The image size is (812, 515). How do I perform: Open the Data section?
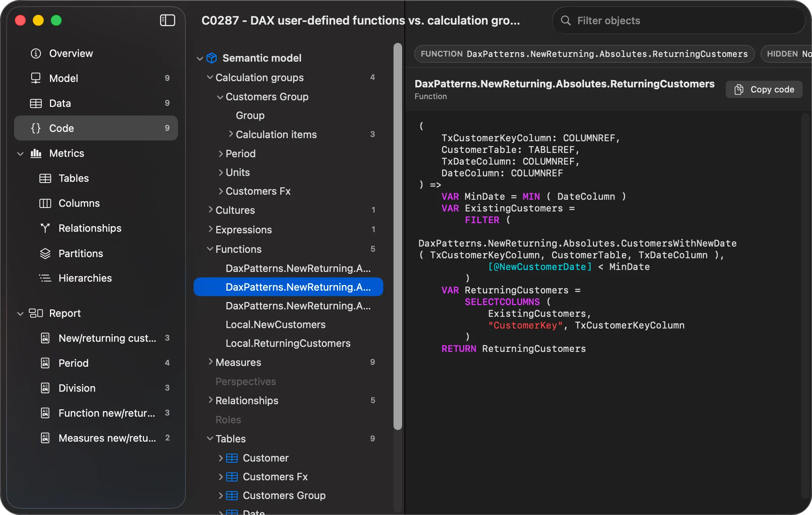(96, 103)
